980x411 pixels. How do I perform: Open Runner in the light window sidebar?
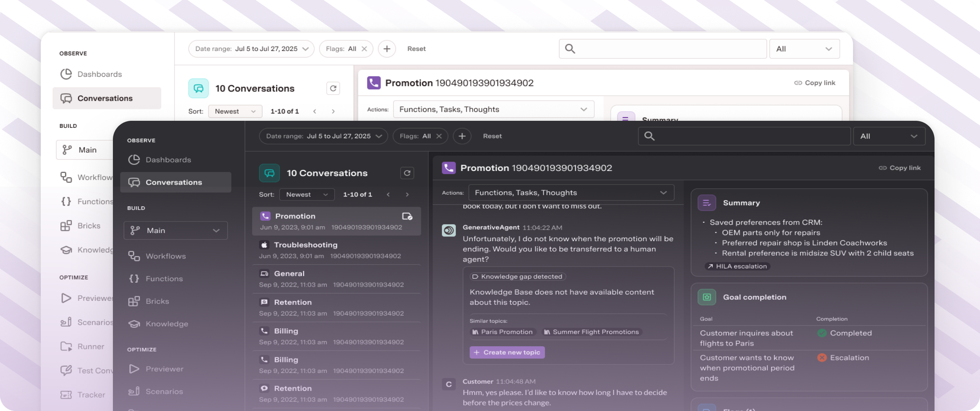point(83,347)
